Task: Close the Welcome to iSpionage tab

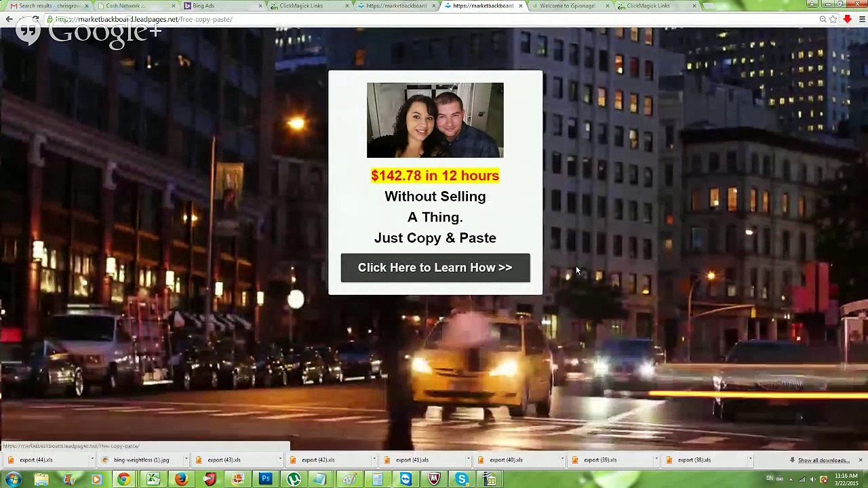Action: tap(608, 6)
